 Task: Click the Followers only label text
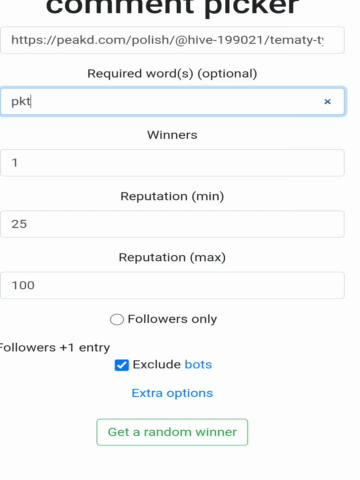[x=172, y=319]
